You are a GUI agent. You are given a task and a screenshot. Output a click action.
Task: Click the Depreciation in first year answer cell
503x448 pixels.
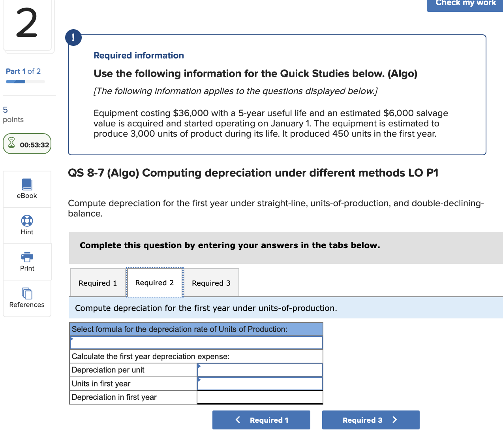(x=259, y=397)
